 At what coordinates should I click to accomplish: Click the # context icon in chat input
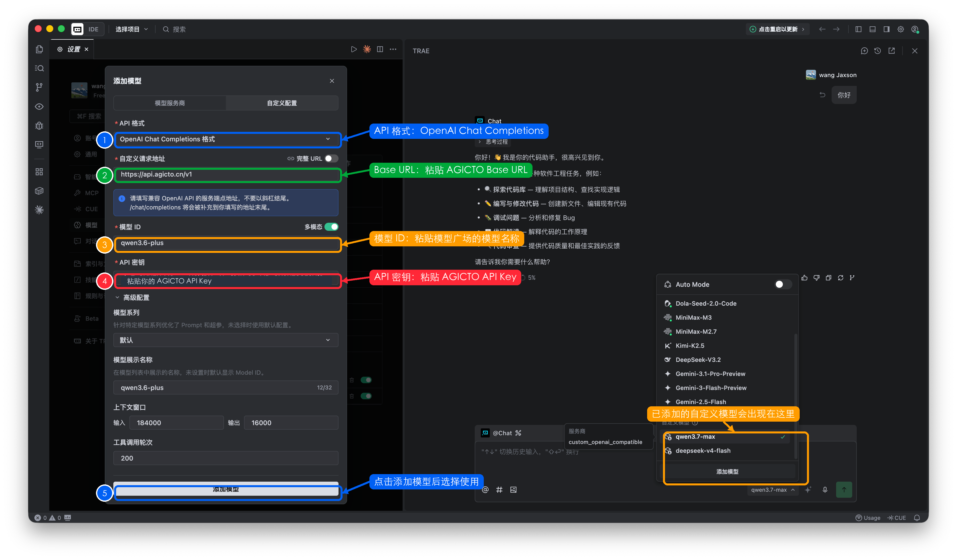tap(499, 490)
